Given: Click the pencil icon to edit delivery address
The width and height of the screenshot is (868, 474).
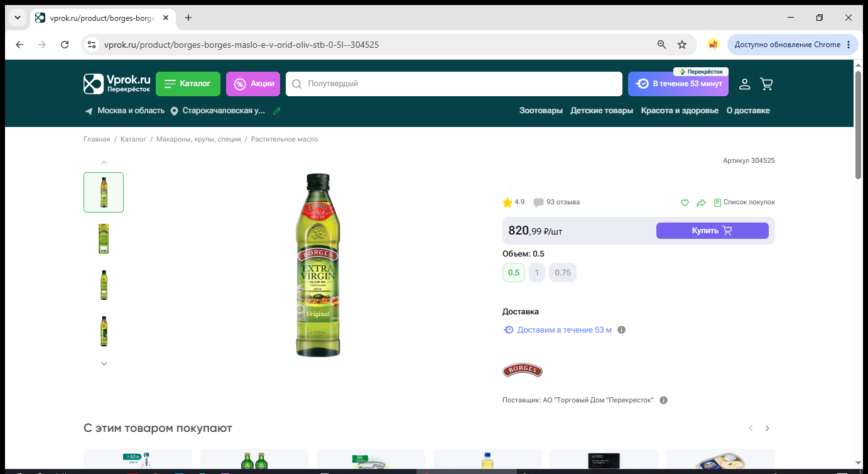Looking at the screenshot, I should [x=277, y=111].
